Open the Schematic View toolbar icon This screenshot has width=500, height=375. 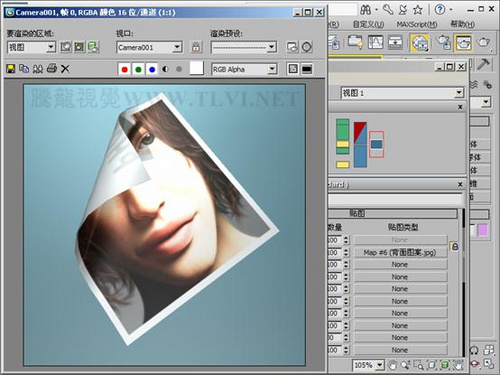click(395, 42)
